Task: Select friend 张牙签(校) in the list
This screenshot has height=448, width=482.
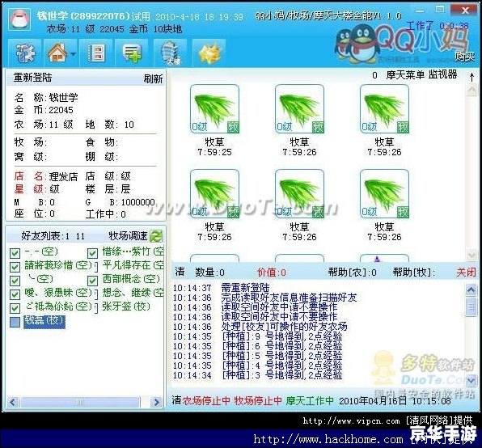Action: 126,306
